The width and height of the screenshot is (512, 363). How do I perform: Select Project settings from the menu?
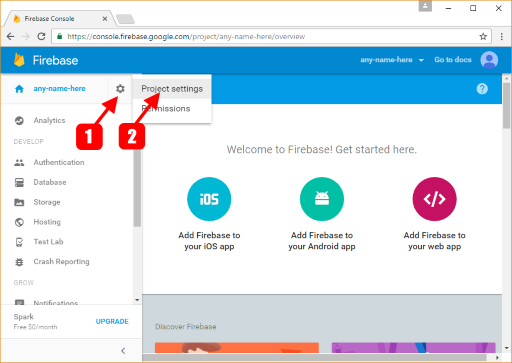(172, 89)
